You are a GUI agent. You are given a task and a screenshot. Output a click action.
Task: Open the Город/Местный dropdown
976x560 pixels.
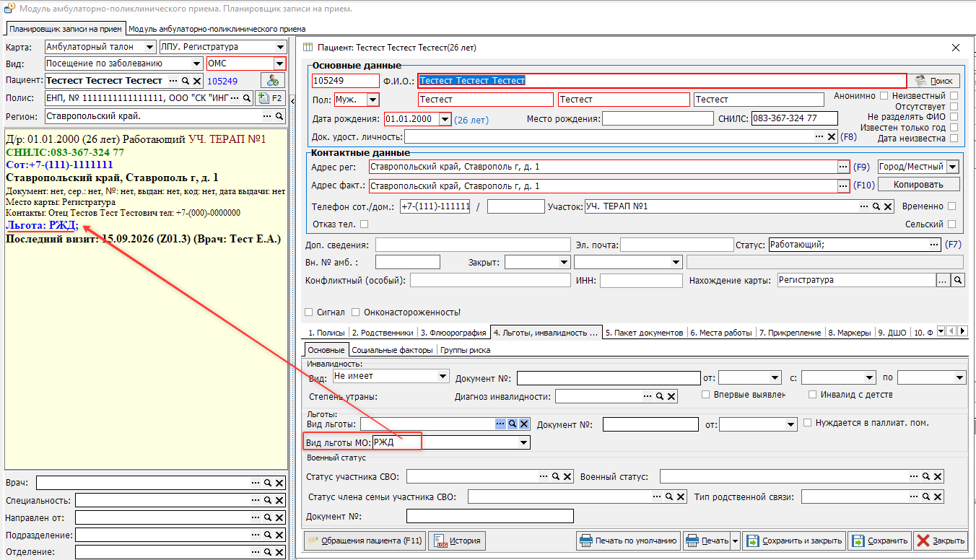point(952,167)
